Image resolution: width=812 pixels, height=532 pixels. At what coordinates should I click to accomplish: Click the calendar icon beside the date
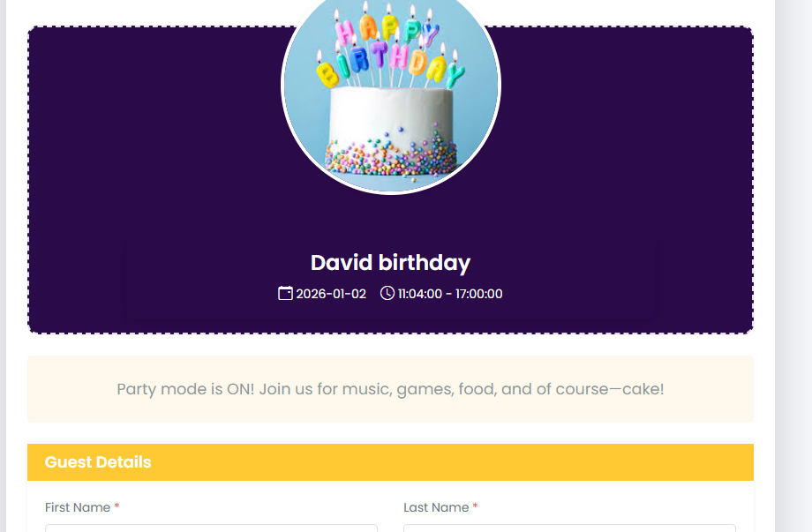[x=285, y=293]
